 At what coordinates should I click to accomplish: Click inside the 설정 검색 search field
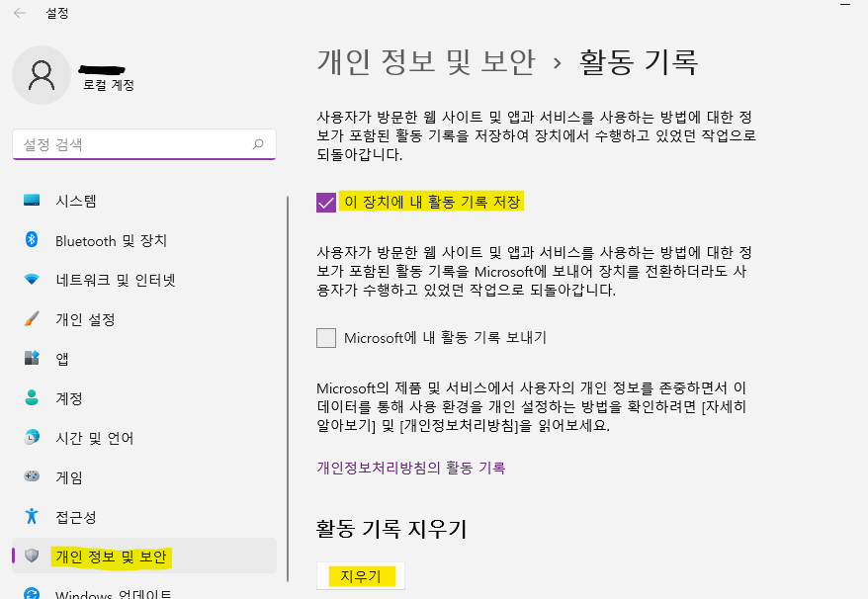click(x=138, y=143)
